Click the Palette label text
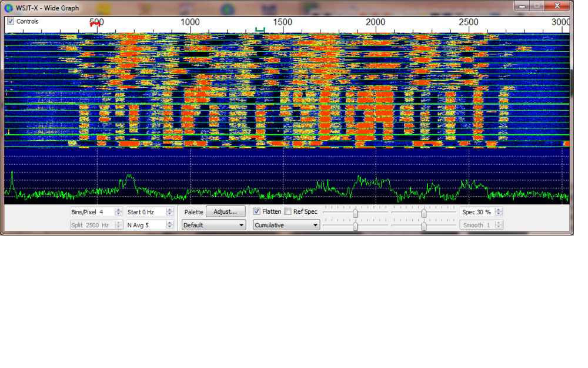 pos(194,212)
